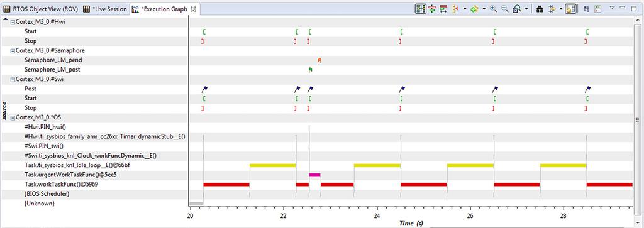Click the green Semaphore_LM_post flag marker
The image size is (644, 228).
pos(311,70)
